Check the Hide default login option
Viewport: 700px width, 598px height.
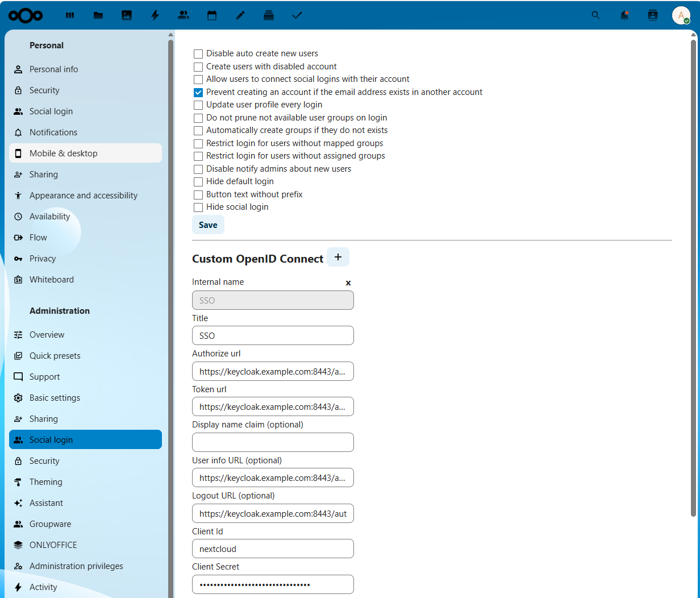[x=198, y=182]
